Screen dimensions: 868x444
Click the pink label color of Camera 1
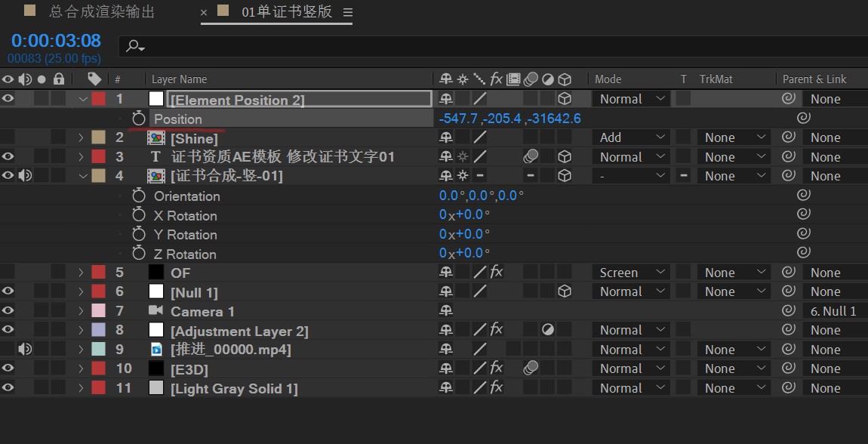coord(98,311)
